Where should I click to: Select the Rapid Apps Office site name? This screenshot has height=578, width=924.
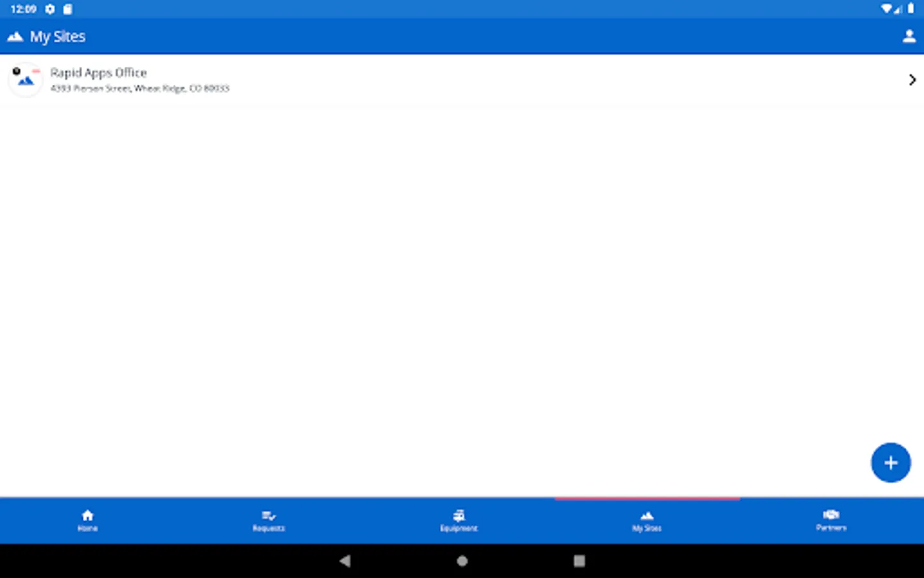[99, 73]
